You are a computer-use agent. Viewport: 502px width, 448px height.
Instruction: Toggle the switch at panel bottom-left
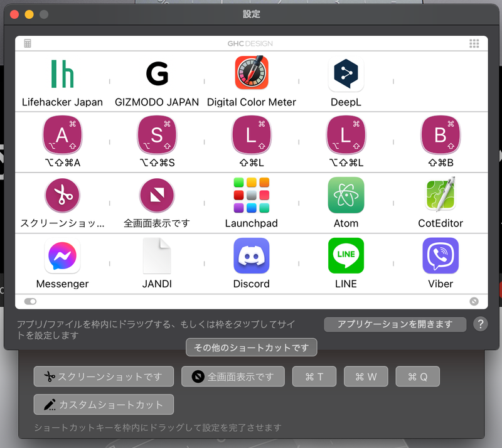coord(30,301)
